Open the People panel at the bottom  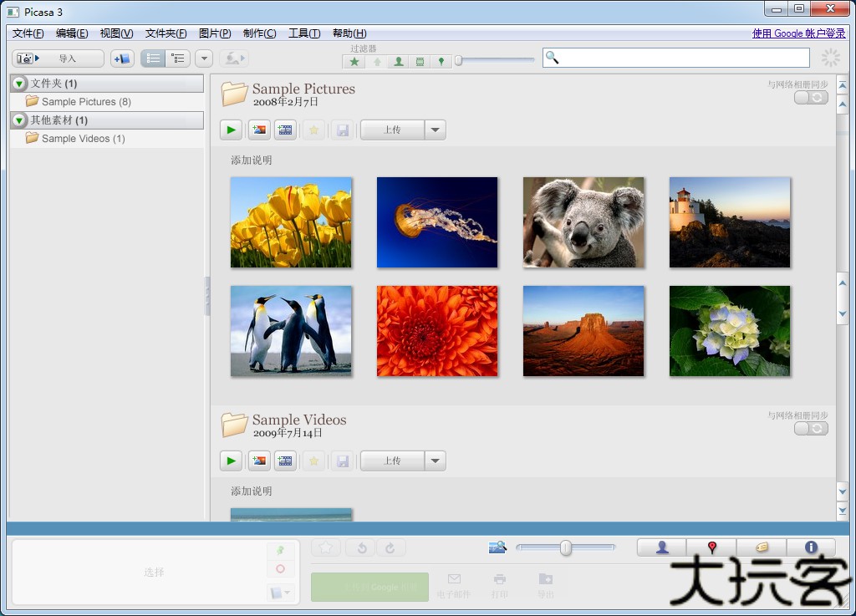coord(660,547)
